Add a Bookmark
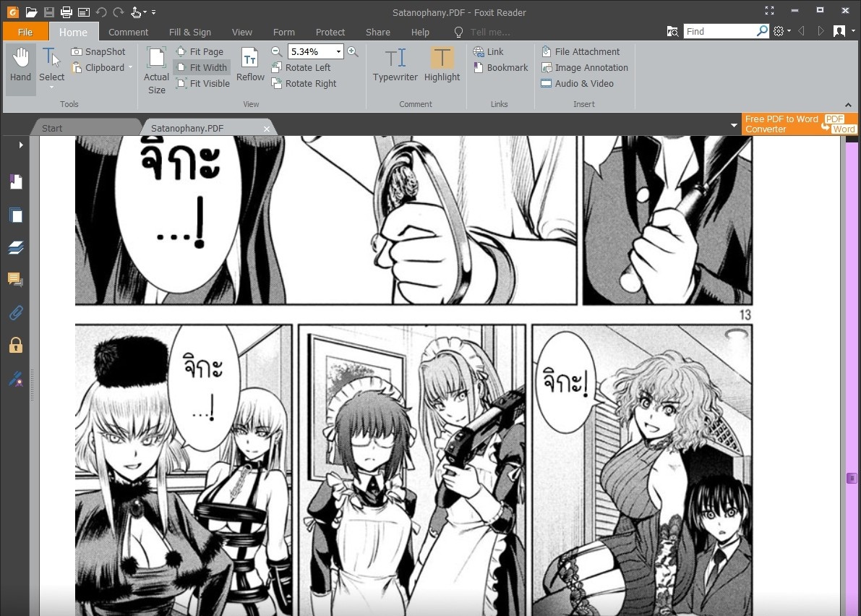The image size is (861, 616). (x=500, y=67)
